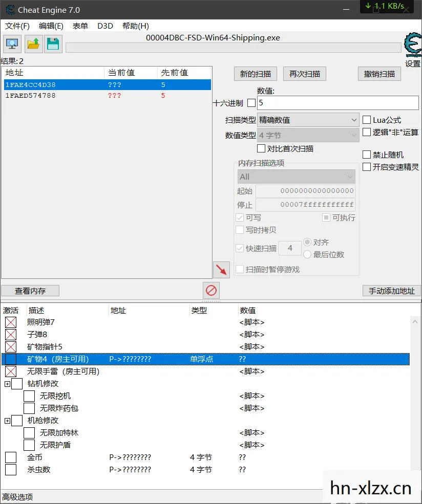Click 单浮点 type of 矿物4 row
The height and width of the screenshot is (504, 422).
(x=202, y=359)
